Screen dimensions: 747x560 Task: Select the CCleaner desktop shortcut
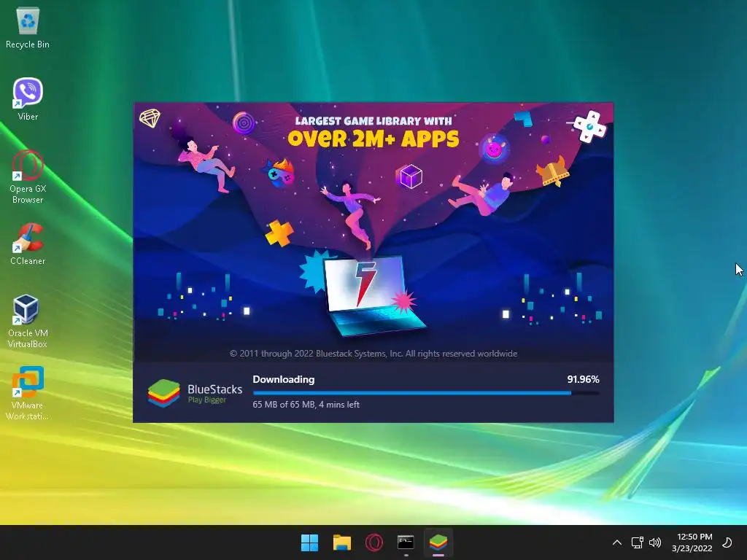[x=28, y=244]
